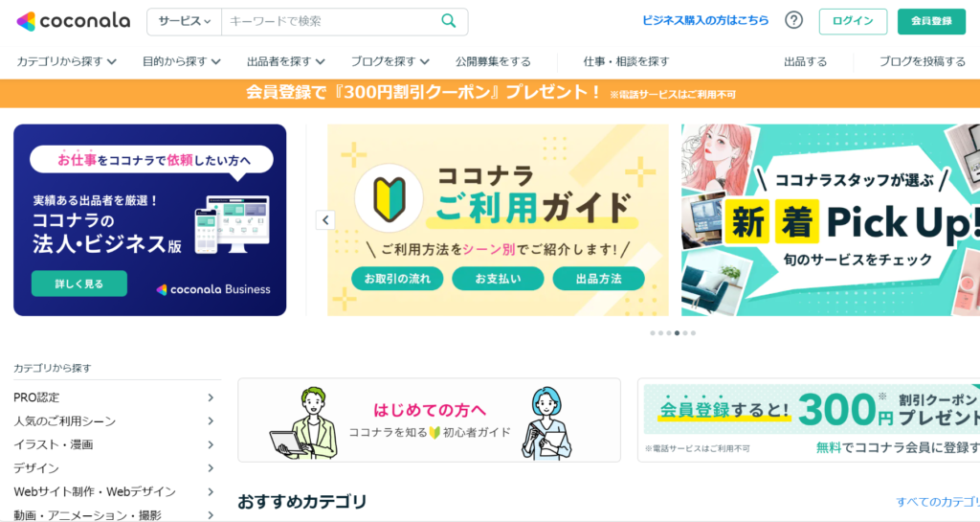Select the first carousel pagination dot

653,333
